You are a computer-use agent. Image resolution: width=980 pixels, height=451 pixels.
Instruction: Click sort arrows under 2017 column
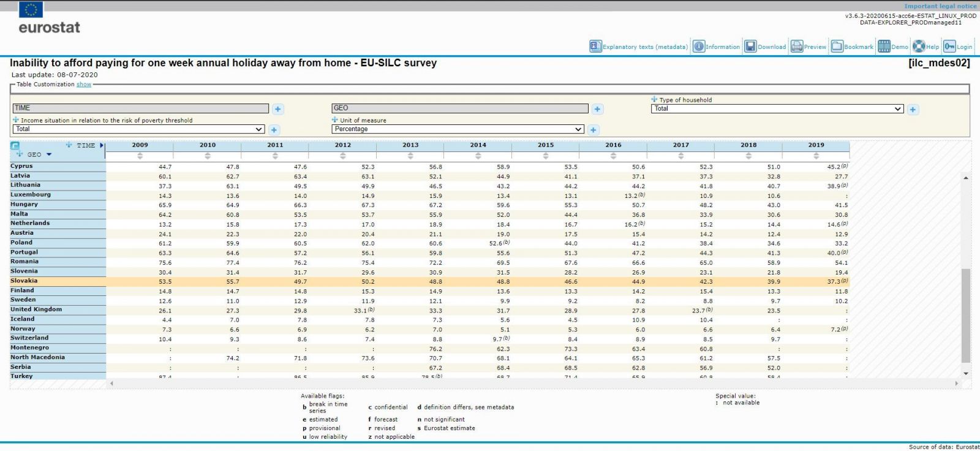(x=680, y=156)
